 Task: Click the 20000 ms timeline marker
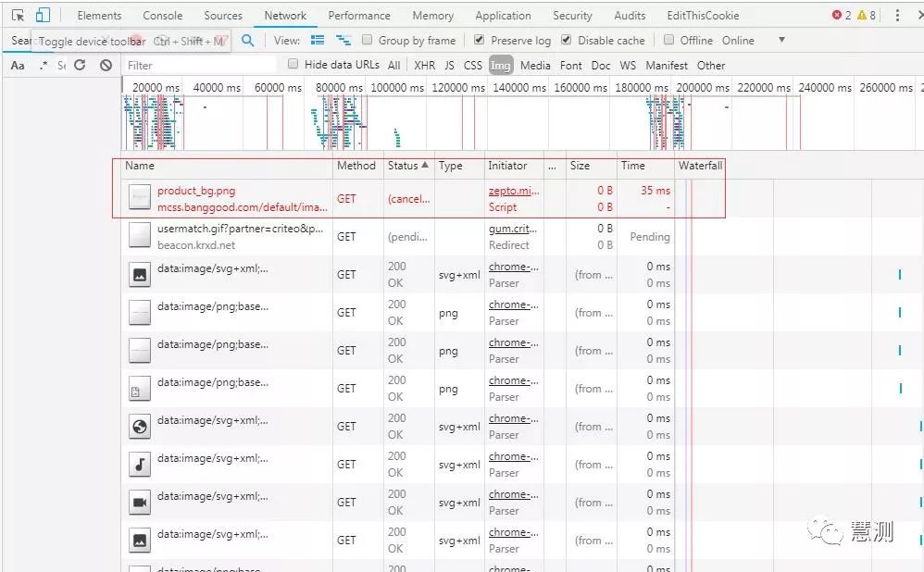(156, 88)
